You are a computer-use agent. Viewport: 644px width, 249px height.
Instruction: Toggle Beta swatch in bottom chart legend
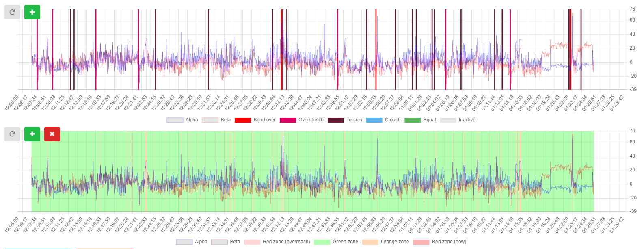pyautogui.click(x=219, y=242)
